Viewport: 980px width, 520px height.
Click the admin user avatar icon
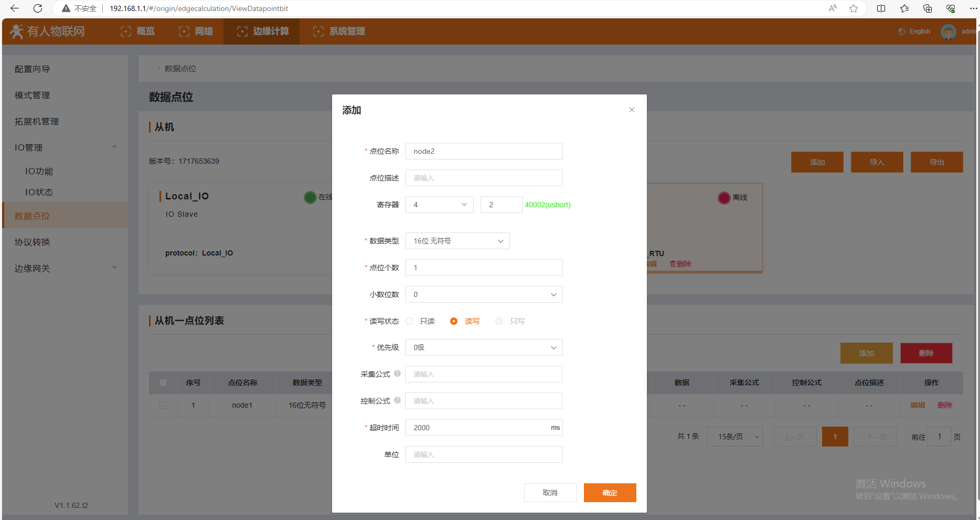coord(948,31)
